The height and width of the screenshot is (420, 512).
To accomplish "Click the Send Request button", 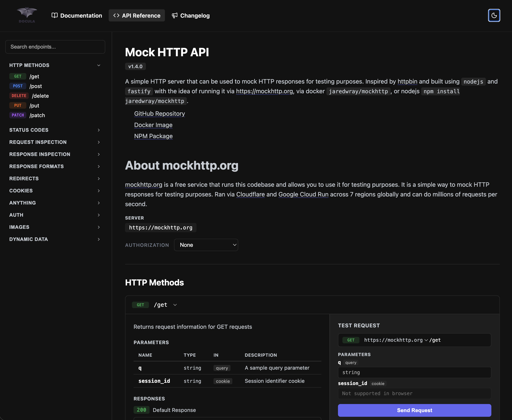I will tap(414, 410).
